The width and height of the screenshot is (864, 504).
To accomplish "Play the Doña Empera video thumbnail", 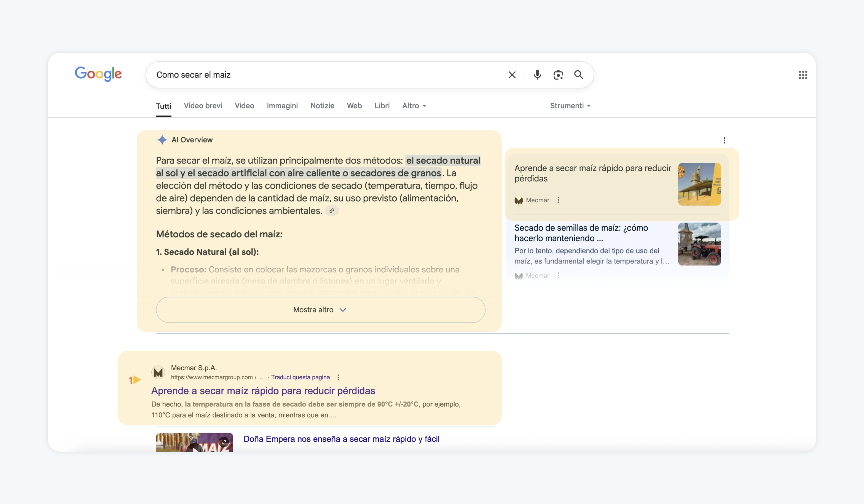I will (194, 442).
